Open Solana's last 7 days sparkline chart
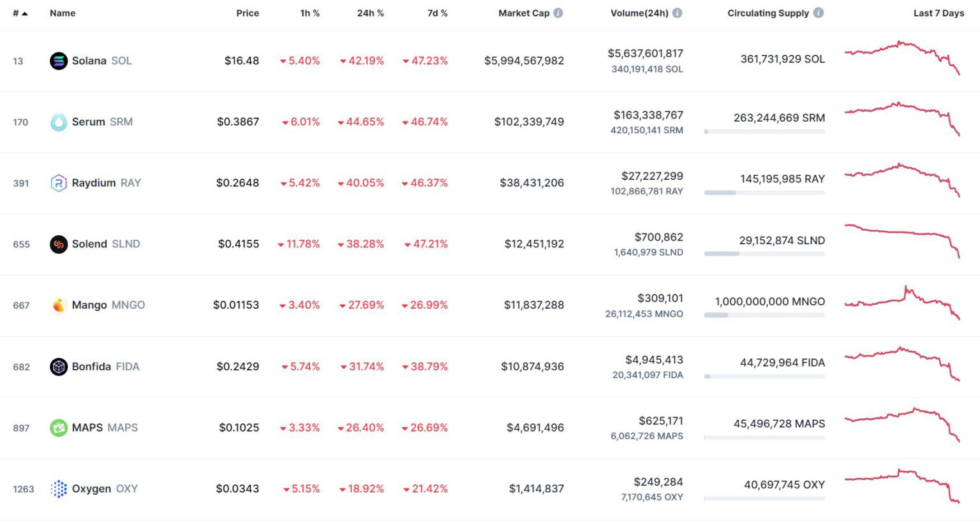Viewport: 980px width, 526px height. (x=902, y=57)
